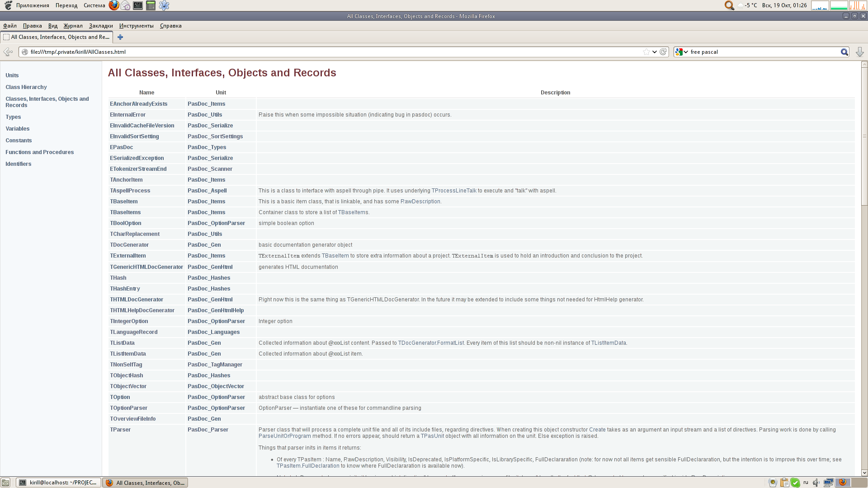Click the volume speaker tray icon
The height and width of the screenshot is (488, 868).
click(x=816, y=483)
